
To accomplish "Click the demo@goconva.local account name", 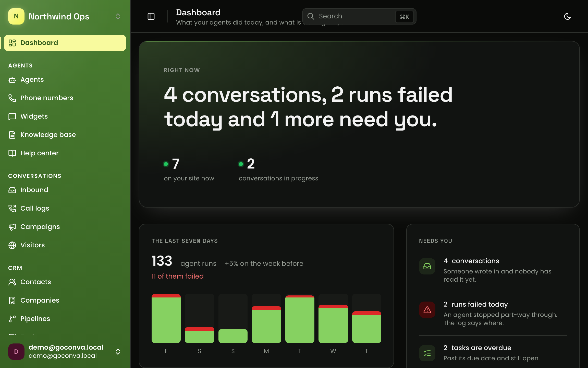I will point(66,347).
